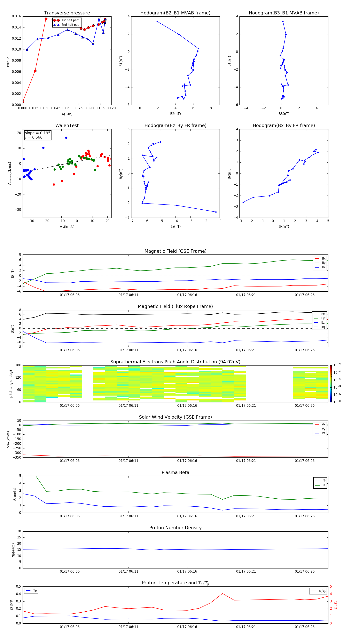Click the 'B2(nT)' x-axis label
The image size is (351, 644).
(x=175, y=114)
